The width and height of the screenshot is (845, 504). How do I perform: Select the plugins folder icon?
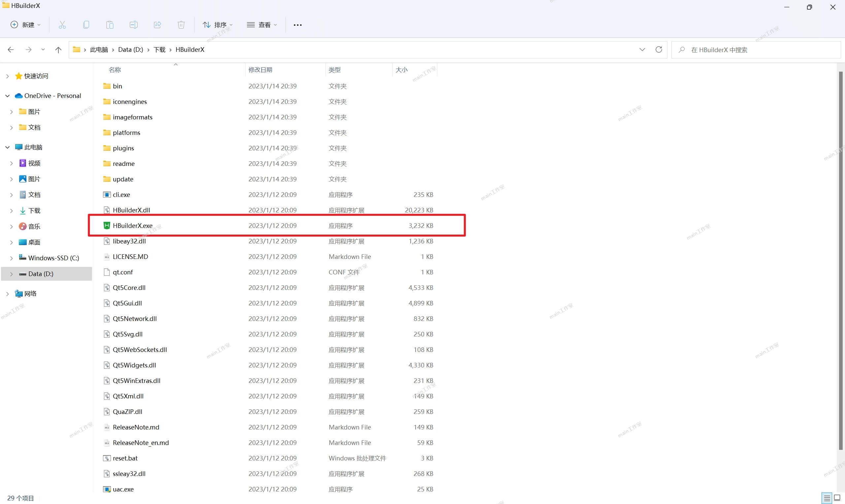107,148
